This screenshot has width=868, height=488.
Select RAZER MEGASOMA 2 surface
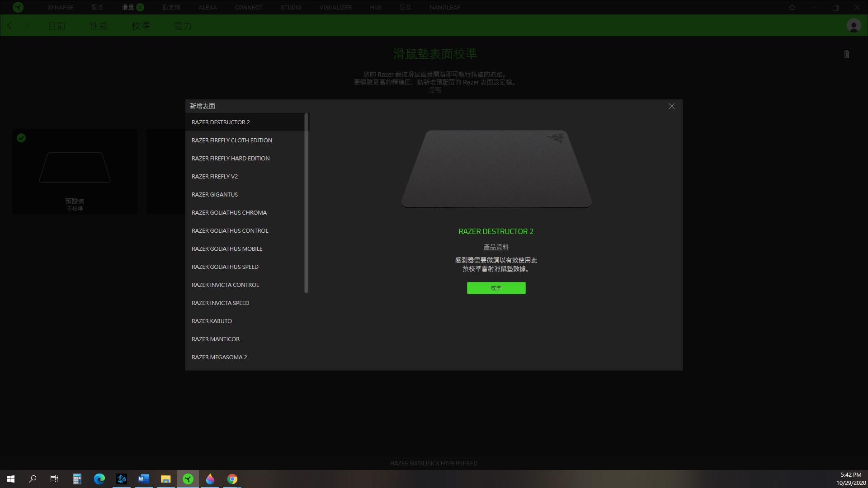[x=245, y=357]
